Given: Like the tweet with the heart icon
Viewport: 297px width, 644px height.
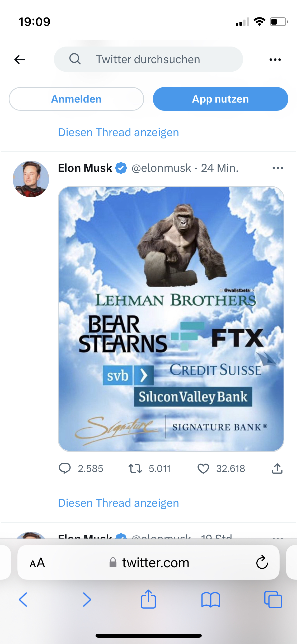Looking at the screenshot, I should pyautogui.click(x=203, y=468).
